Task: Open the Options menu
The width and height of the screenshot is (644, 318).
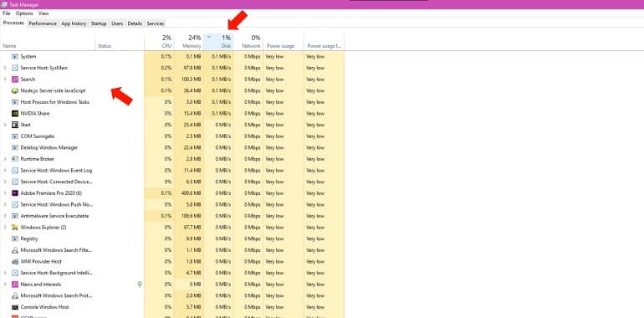Action: 24,13
